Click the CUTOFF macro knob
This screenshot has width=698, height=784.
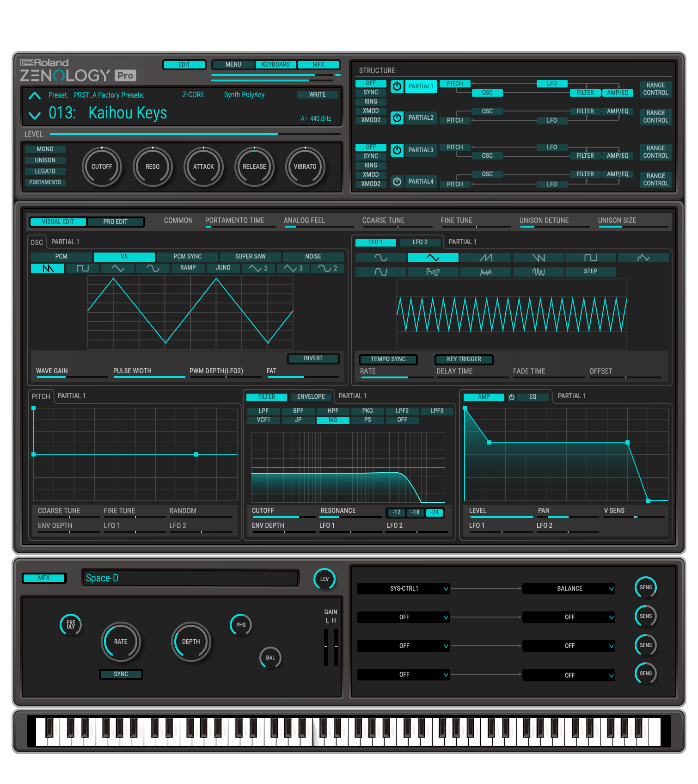(x=102, y=167)
